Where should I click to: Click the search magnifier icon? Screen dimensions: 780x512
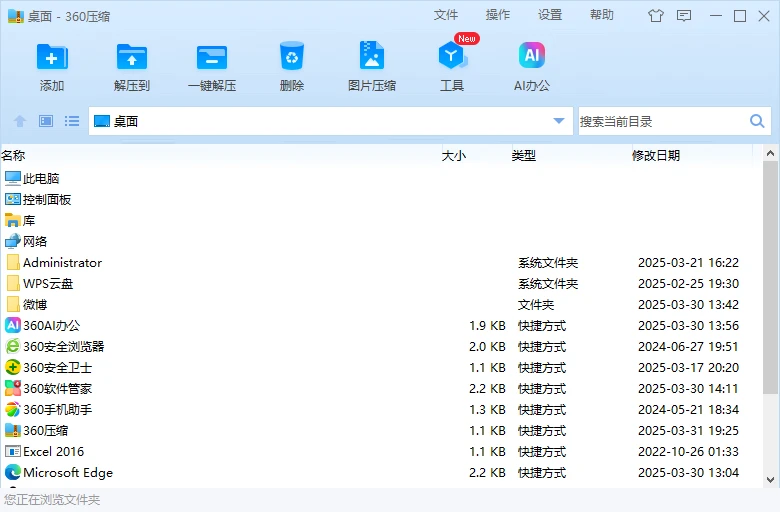pos(757,121)
